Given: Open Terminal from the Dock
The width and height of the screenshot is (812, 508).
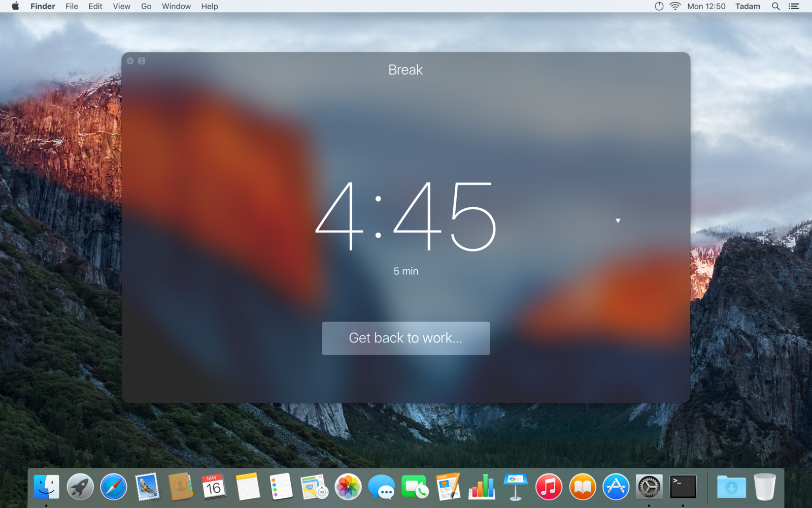Looking at the screenshot, I should 683,487.
